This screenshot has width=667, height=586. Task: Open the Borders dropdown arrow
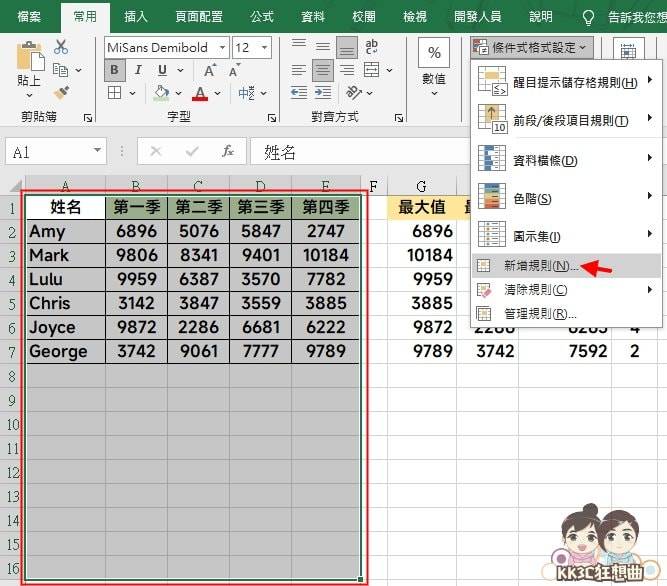coord(132,93)
